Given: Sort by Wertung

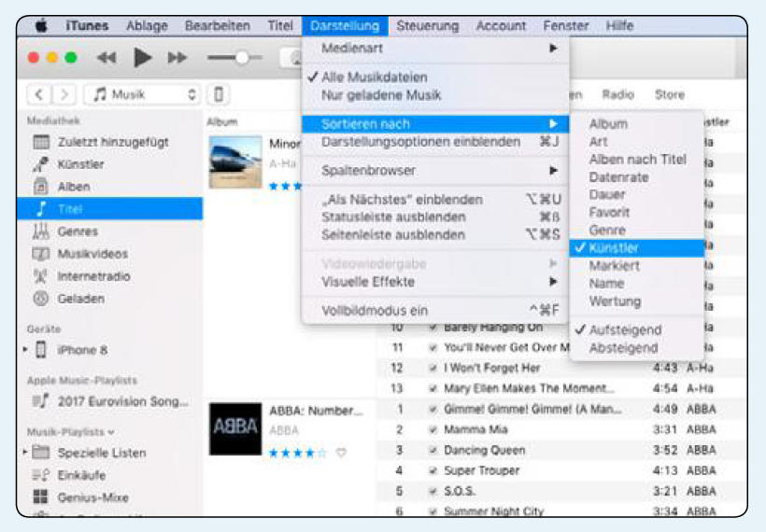Looking at the screenshot, I should [x=636, y=301].
